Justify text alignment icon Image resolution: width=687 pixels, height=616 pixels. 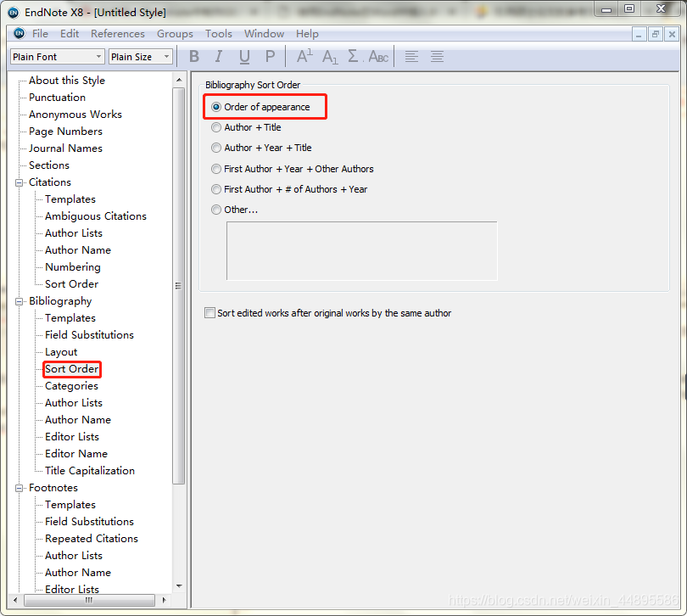tap(437, 57)
